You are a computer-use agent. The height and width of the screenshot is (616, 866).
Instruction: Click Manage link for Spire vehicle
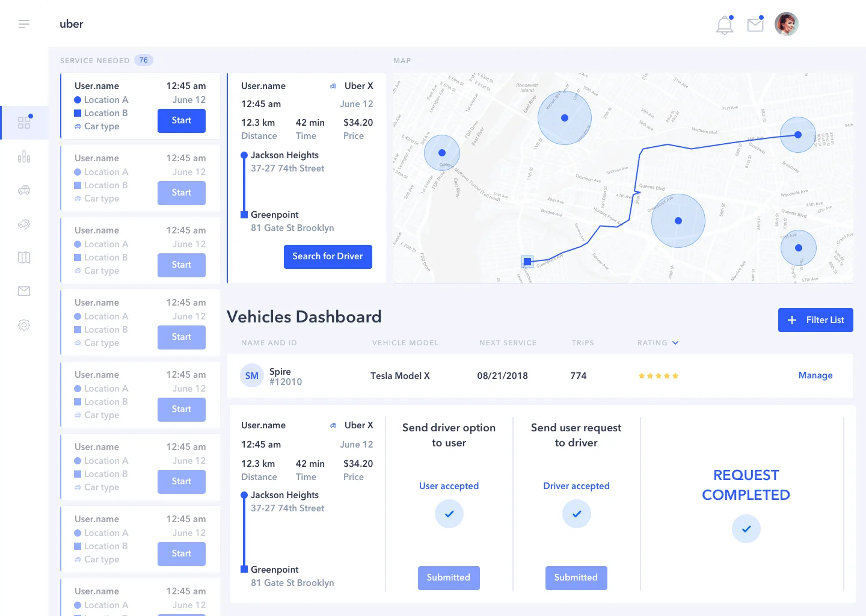pos(815,375)
